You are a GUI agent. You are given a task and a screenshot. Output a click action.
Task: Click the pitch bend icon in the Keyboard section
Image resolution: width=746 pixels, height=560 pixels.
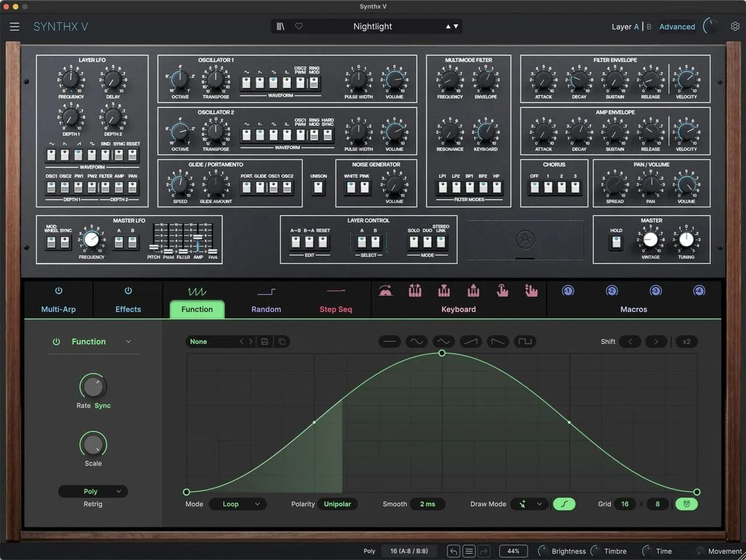click(x=386, y=290)
